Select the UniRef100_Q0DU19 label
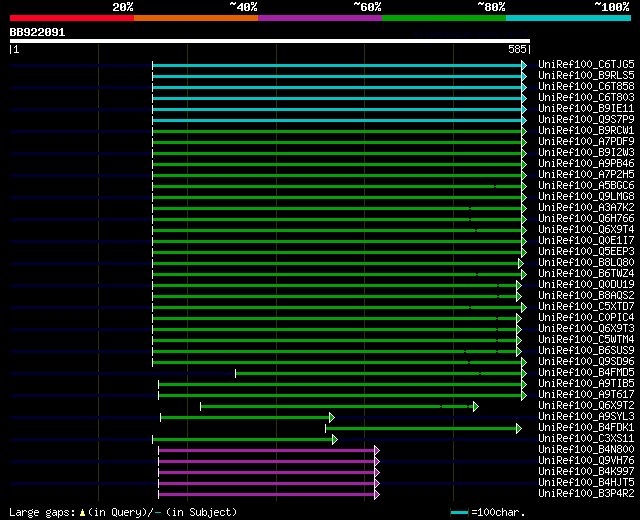 586,285
